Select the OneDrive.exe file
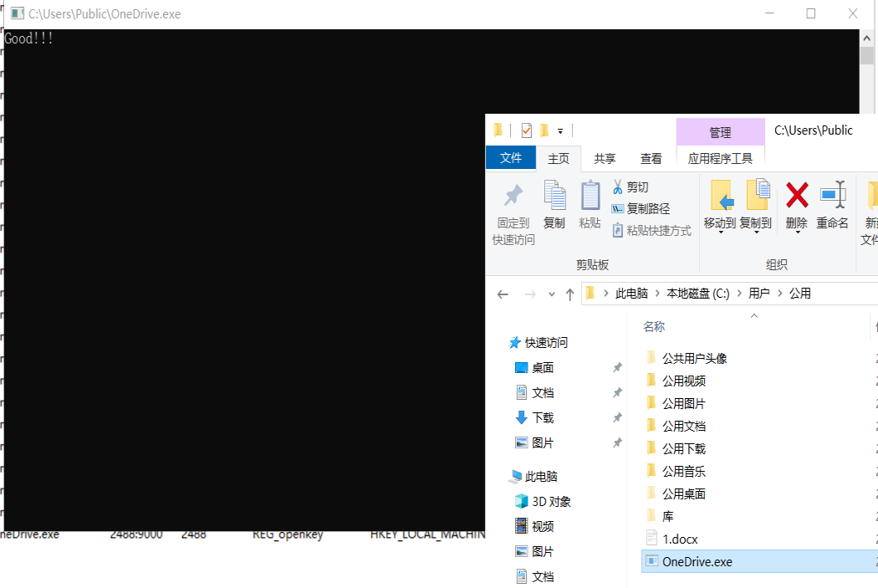The height and width of the screenshot is (588, 878). [697, 561]
